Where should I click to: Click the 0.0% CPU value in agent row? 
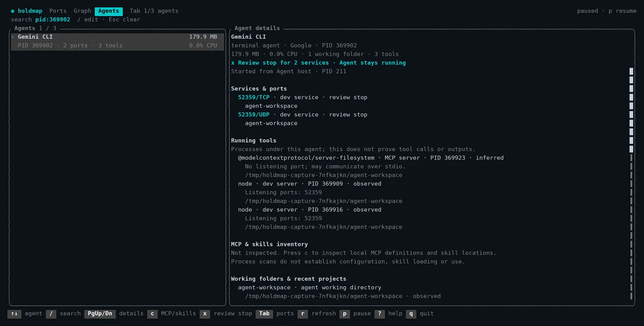pos(203,45)
